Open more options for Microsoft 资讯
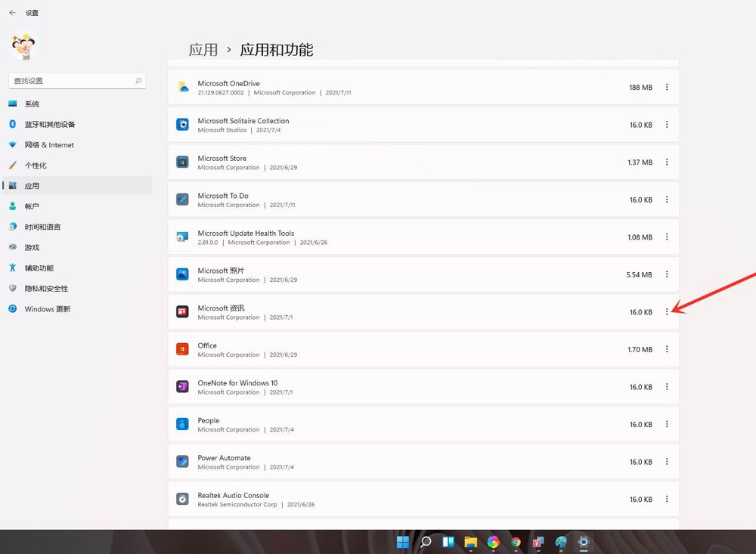The image size is (756, 554). [x=667, y=311]
